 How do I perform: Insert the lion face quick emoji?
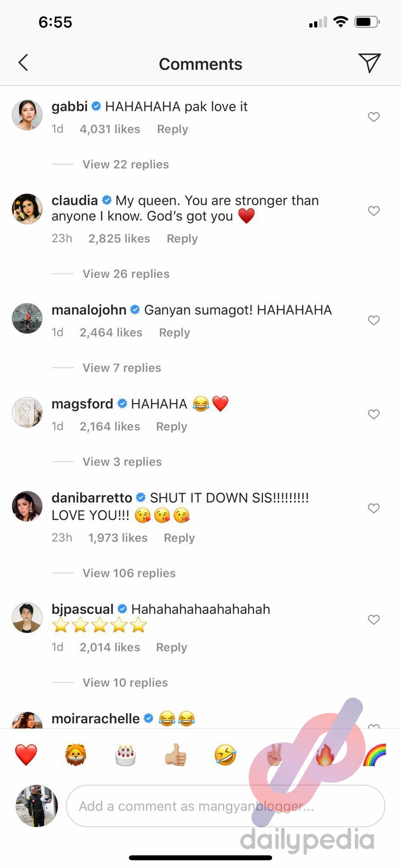click(x=76, y=755)
